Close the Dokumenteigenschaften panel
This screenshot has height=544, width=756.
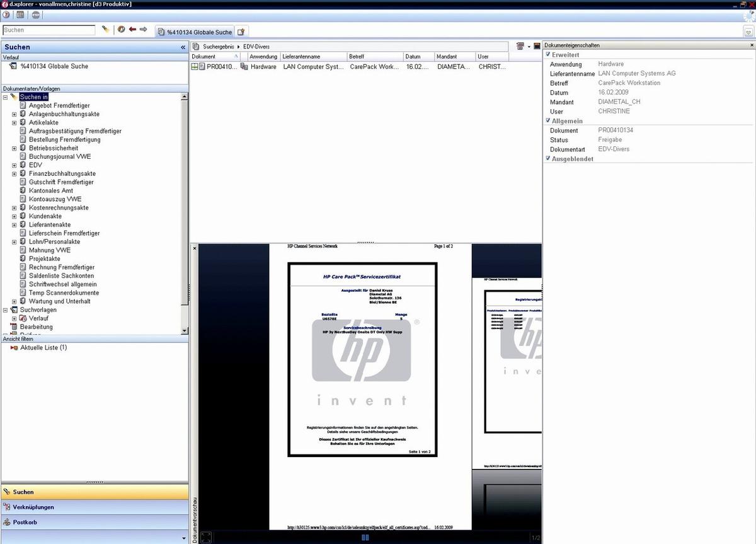click(x=752, y=45)
